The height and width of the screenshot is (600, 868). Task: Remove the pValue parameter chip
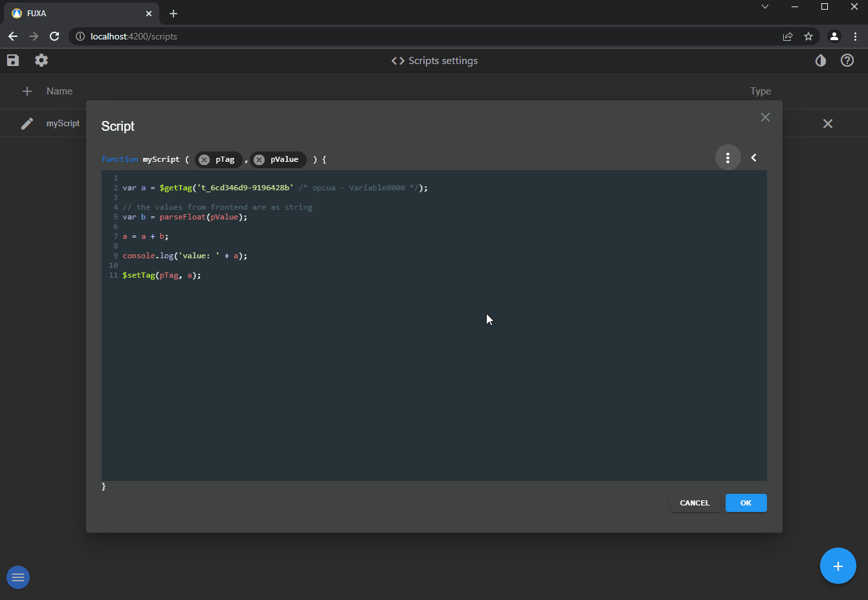point(259,160)
